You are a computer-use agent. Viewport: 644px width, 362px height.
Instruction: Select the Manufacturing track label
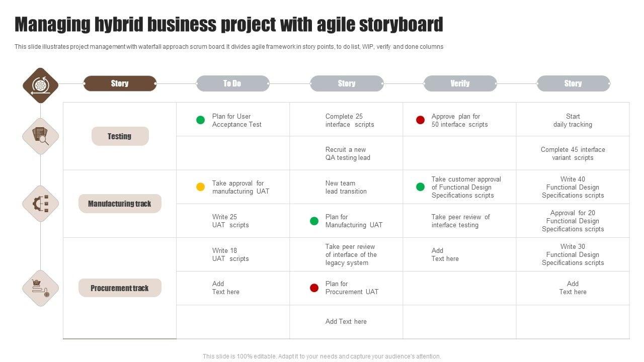click(x=120, y=204)
